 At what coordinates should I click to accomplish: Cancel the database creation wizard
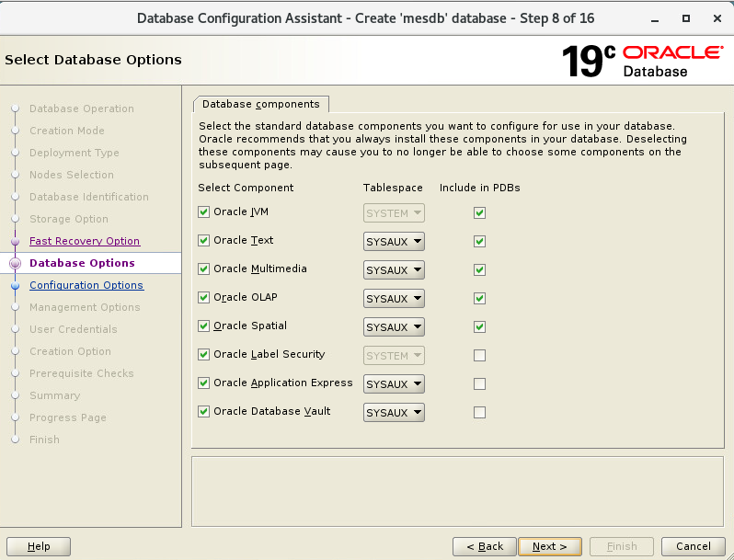694,546
